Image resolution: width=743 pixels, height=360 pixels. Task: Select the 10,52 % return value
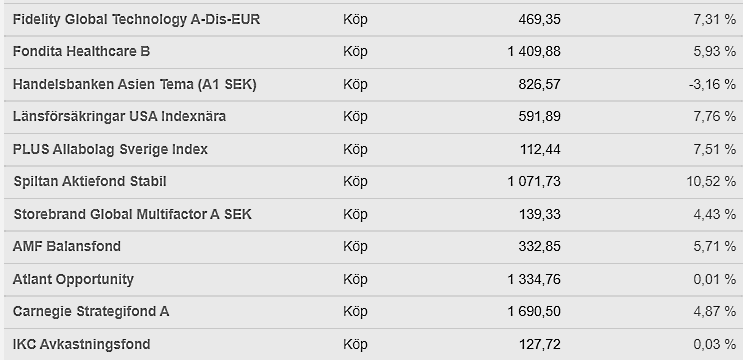coord(711,181)
